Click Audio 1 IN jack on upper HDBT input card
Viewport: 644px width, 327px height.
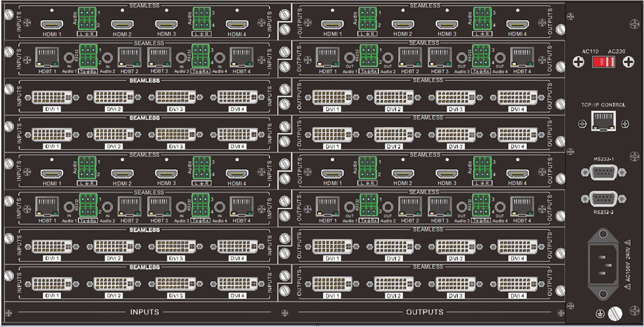click(x=70, y=57)
